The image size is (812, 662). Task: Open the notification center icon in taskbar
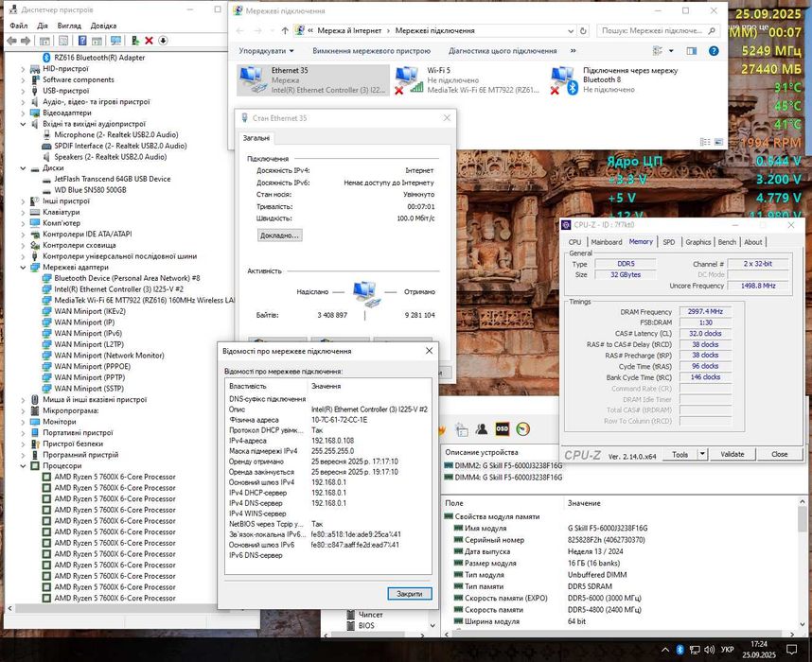[791, 649]
